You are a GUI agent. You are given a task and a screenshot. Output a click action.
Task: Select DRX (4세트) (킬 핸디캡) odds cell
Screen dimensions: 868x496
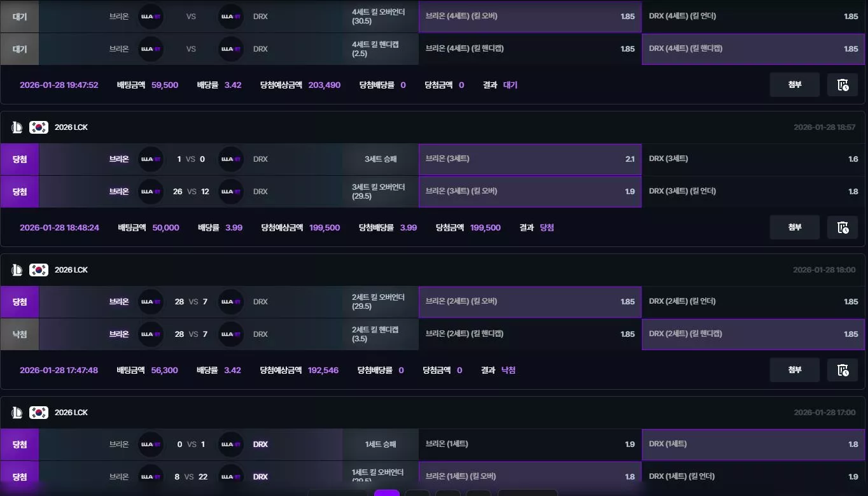(x=754, y=49)
